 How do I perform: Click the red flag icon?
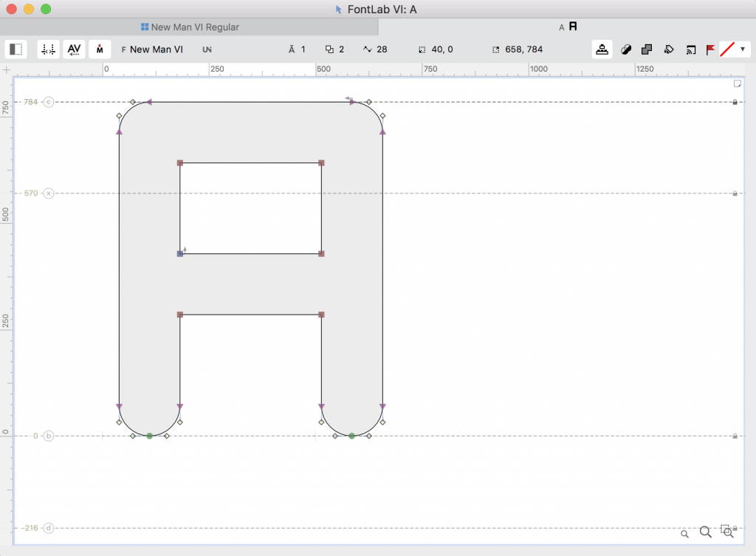click(710, 49)
